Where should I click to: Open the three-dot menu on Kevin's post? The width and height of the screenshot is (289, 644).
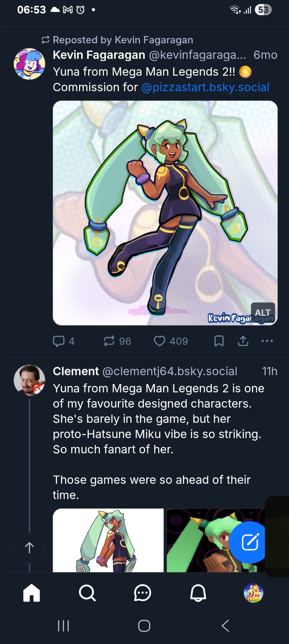[267, 341]
